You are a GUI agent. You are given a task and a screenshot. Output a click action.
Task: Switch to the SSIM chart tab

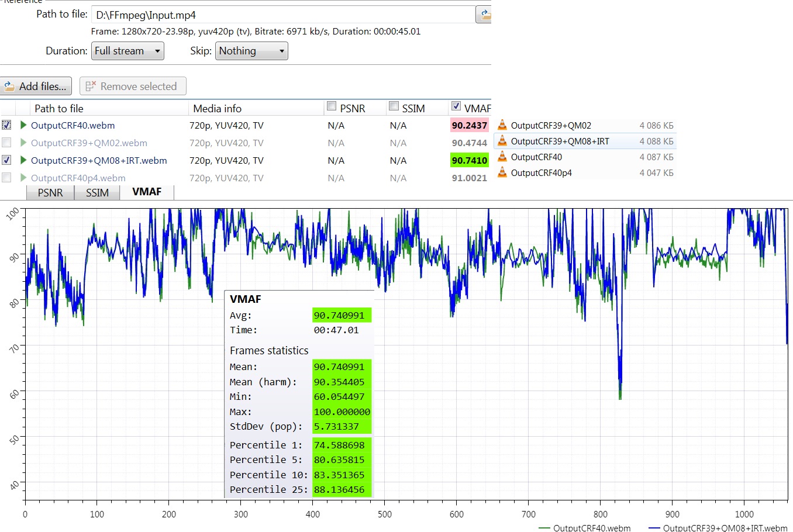97,193
